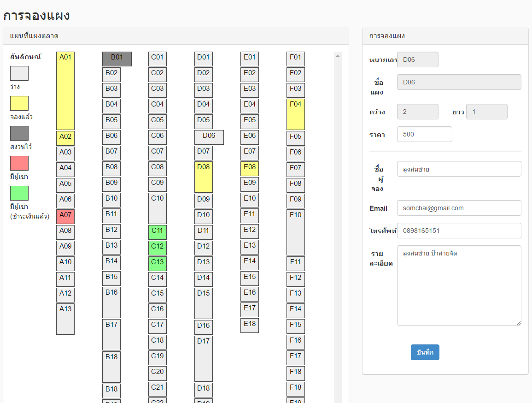
Task: Select the rented stall A07
Action: coord(65,217)
